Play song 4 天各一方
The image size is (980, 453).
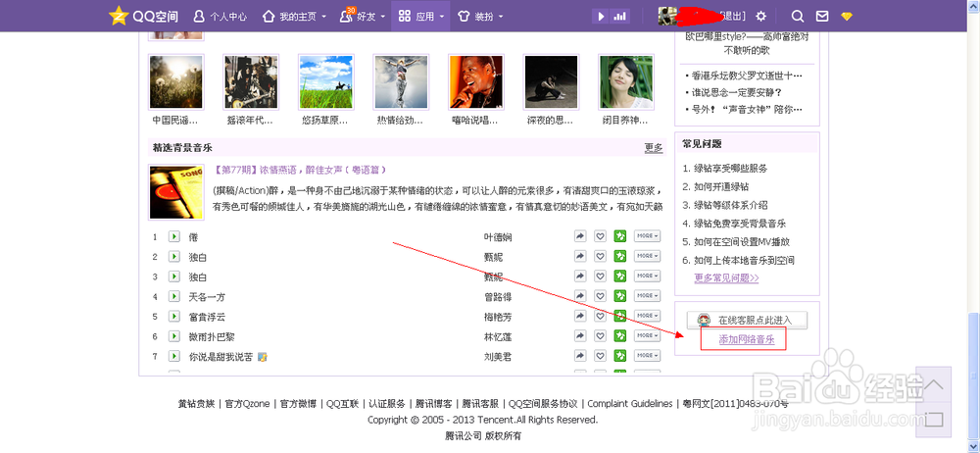point(173,296)
